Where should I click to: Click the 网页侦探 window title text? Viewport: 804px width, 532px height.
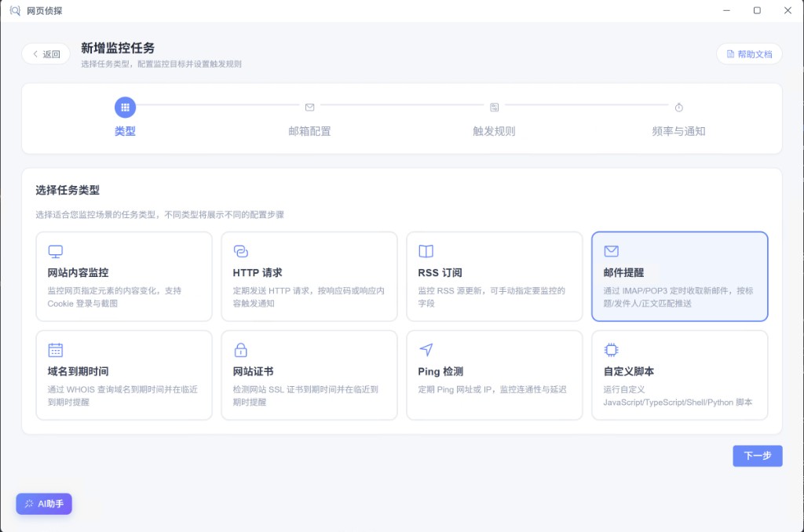(45, 11)
